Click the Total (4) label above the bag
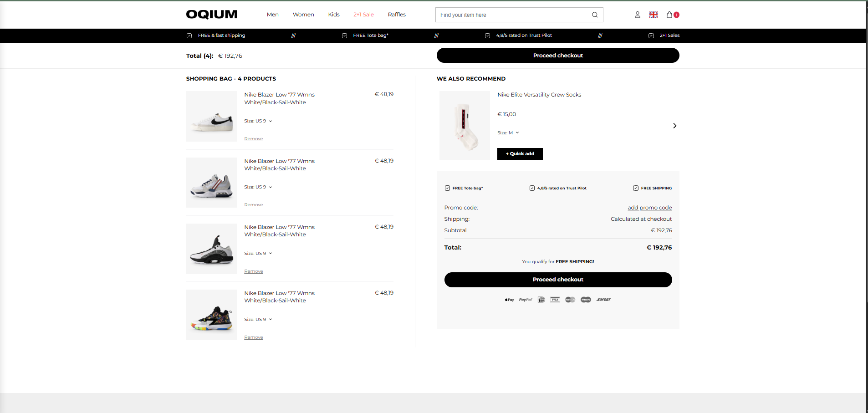 [199, 56]
